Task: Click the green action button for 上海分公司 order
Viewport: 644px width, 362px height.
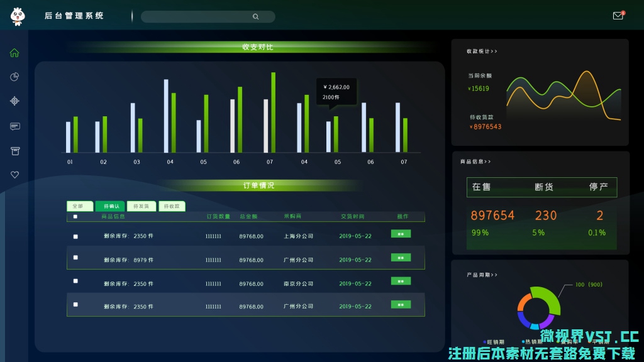Action: coord(401,234)
